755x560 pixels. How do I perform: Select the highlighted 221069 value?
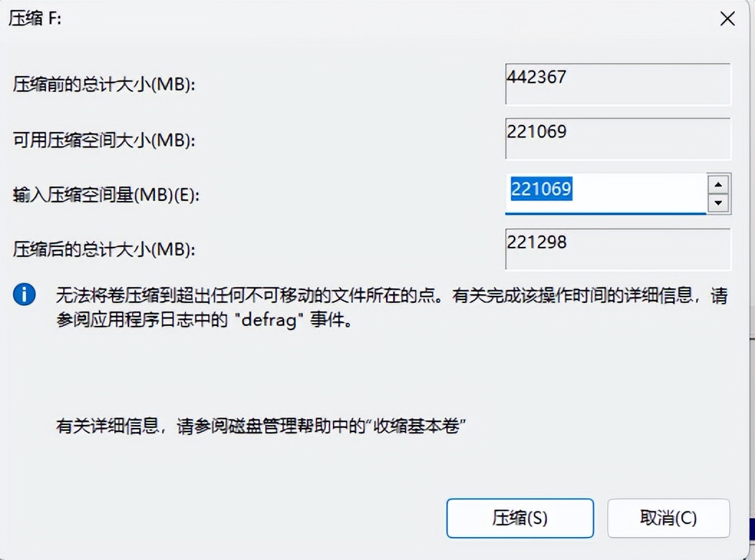click(540, 190)
